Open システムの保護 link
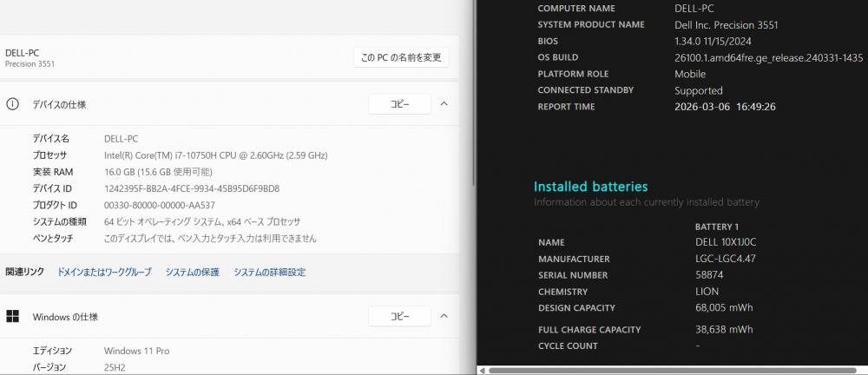This screenshot has height=375, width=868. click(x=192, y=272)
